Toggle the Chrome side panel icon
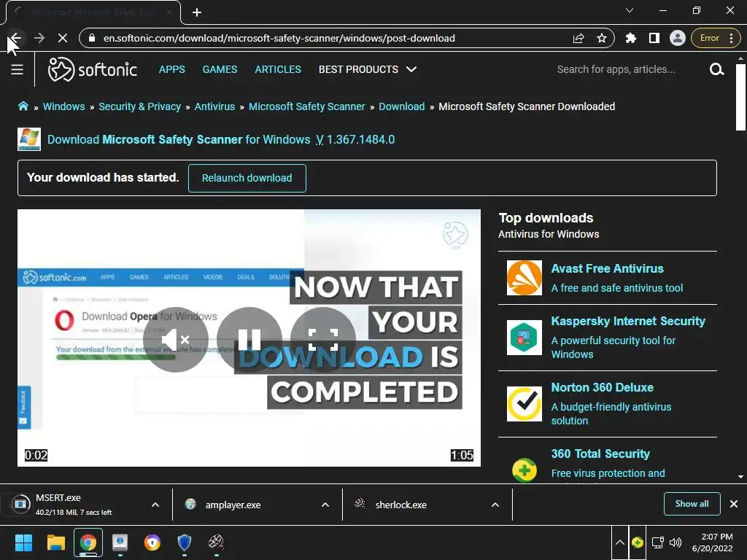The width and height of the screenshot is (747, 560). point(654,38)
